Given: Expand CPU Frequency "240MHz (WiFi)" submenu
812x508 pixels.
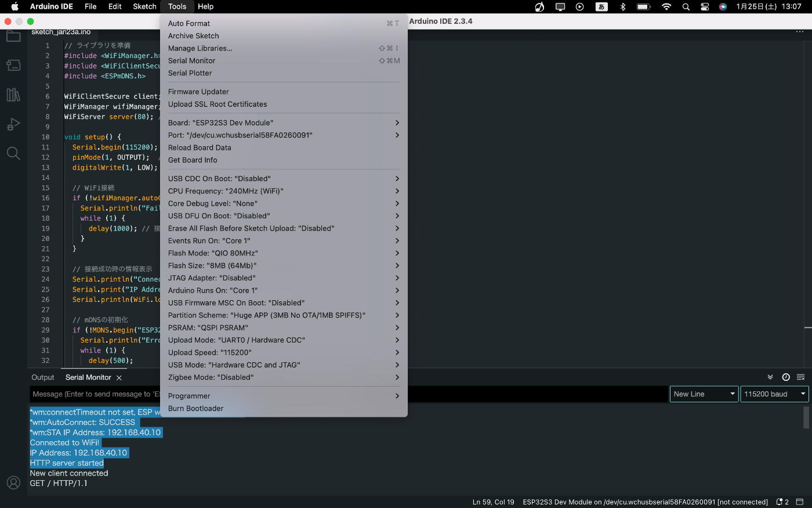Looking at the screenshot, I should point(284,191).
